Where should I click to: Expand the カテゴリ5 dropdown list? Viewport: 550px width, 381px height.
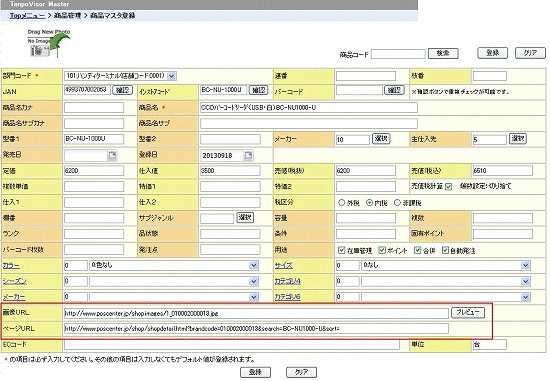tap(525, 297)
